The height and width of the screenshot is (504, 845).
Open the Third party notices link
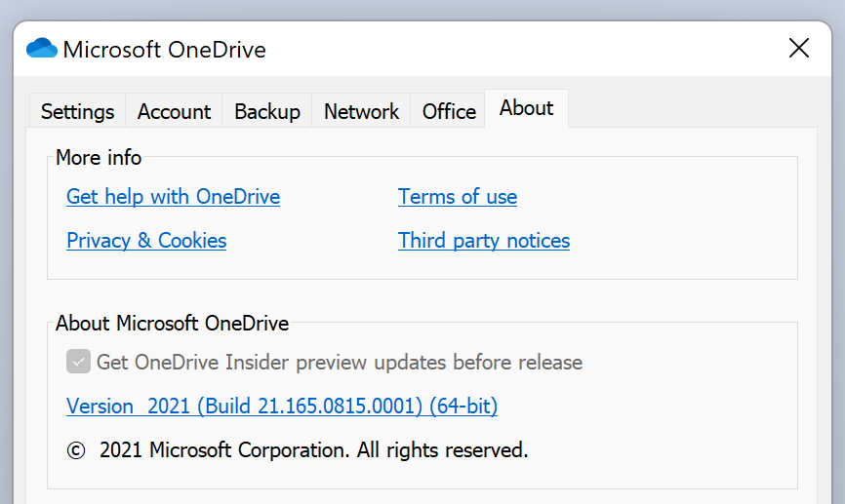pos(484,241)
